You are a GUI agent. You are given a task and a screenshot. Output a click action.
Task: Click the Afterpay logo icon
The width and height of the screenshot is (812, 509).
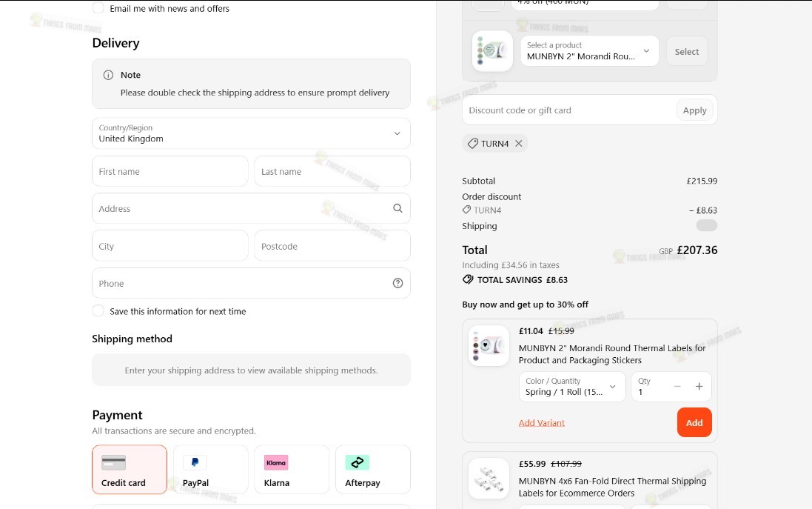tap(358, 462)
